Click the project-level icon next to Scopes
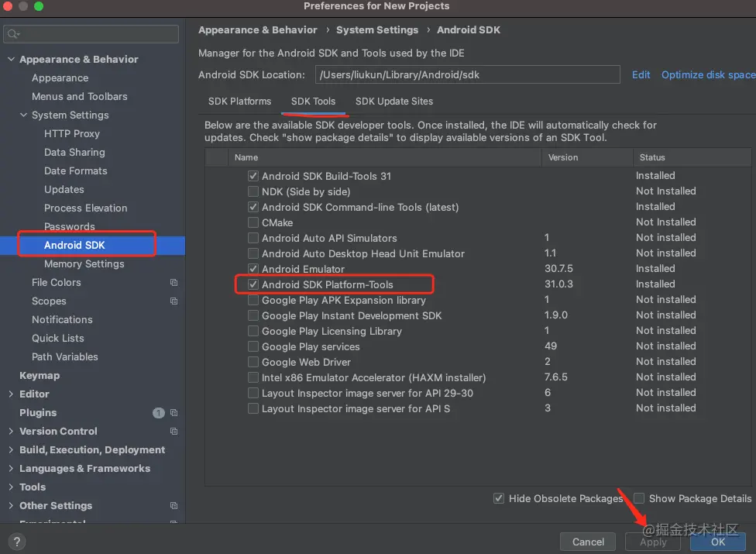This screenshot has height=554, width=756. 174,301
